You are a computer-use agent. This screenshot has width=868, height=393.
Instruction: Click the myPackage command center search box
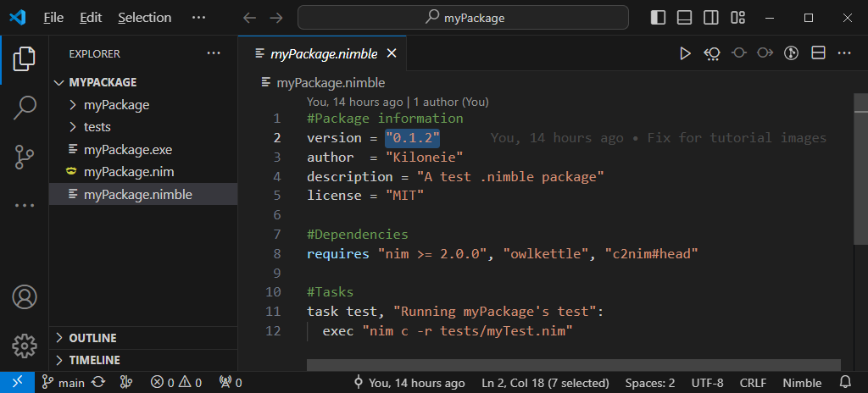pos(464,18)
